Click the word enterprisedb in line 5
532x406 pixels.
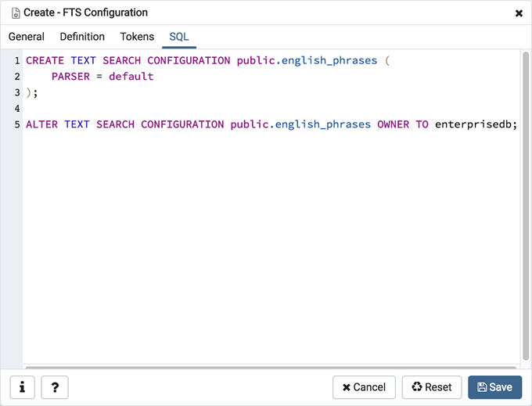473,124
